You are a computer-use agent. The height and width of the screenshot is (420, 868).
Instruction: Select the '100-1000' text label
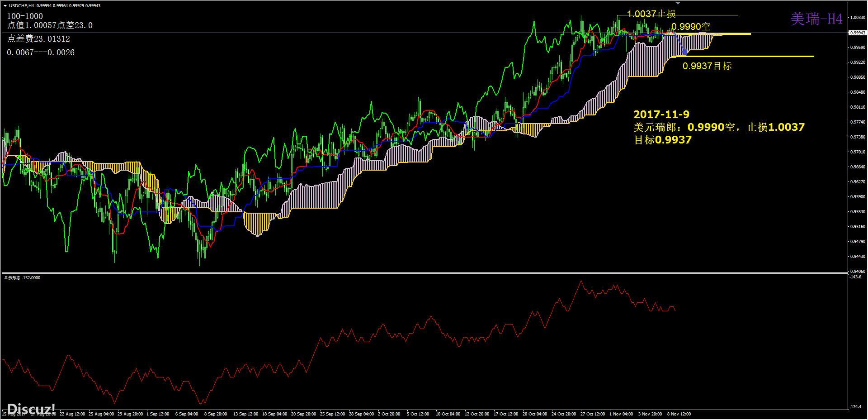(25, 16)
